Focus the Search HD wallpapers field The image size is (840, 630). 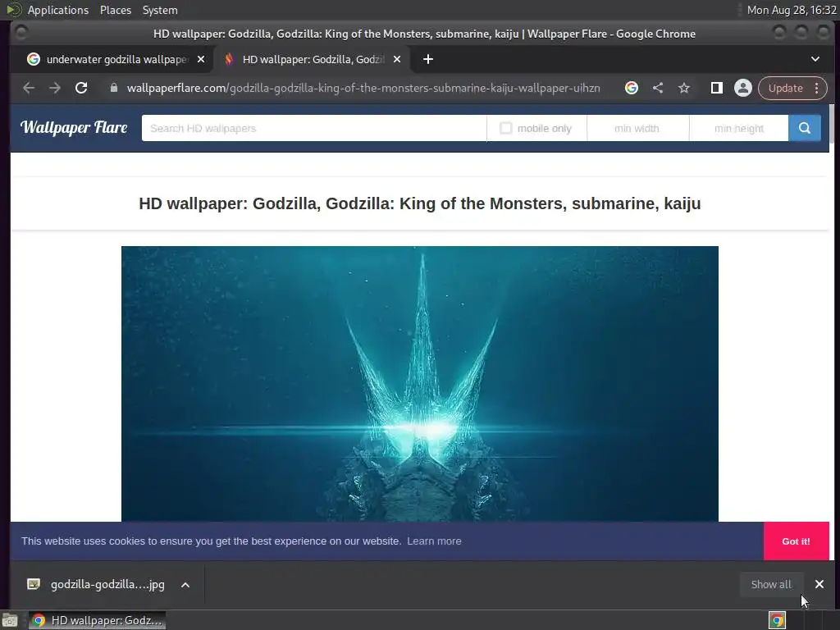coord(314,128)
